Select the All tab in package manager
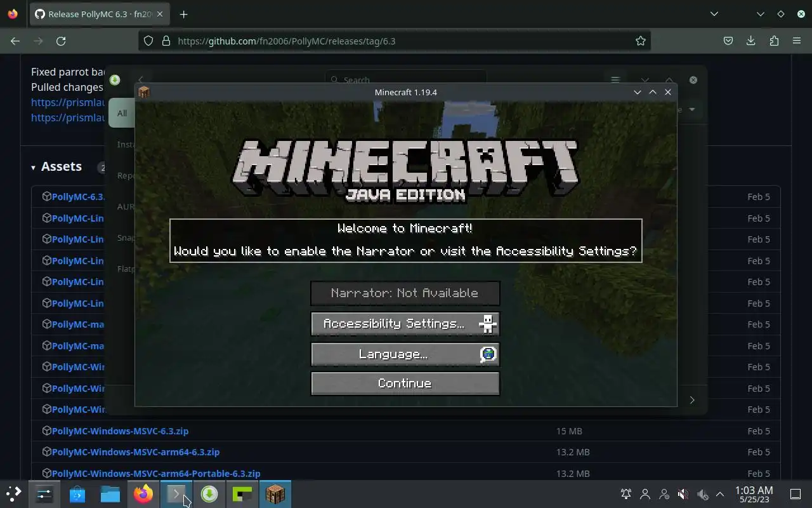 122,113
